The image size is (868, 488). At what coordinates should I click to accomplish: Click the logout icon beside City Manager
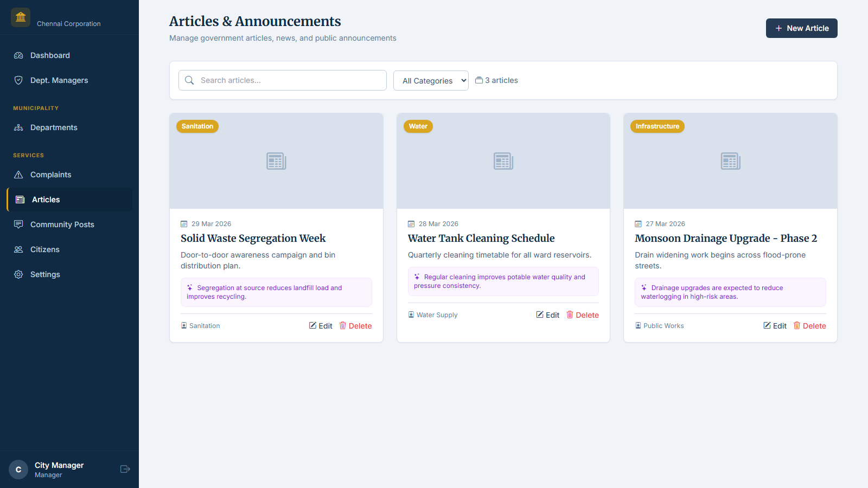point(125,469)
